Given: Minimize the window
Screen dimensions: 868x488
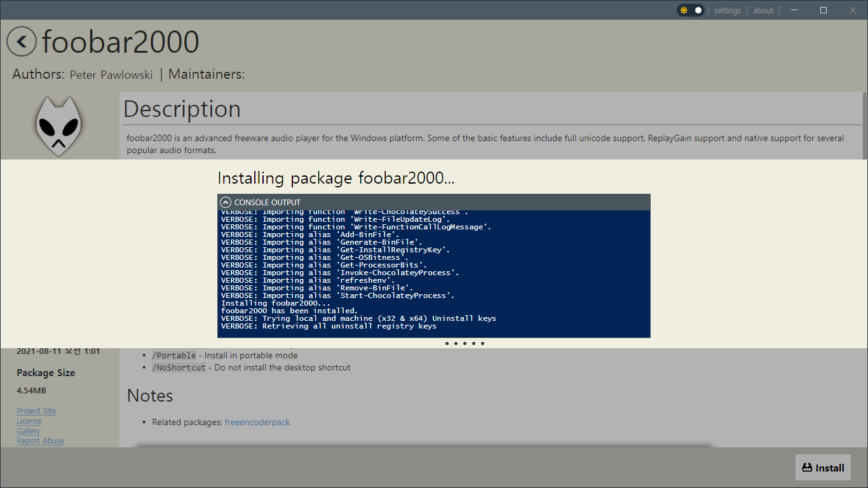Looking at the screenshot, I should pos(794,10).
